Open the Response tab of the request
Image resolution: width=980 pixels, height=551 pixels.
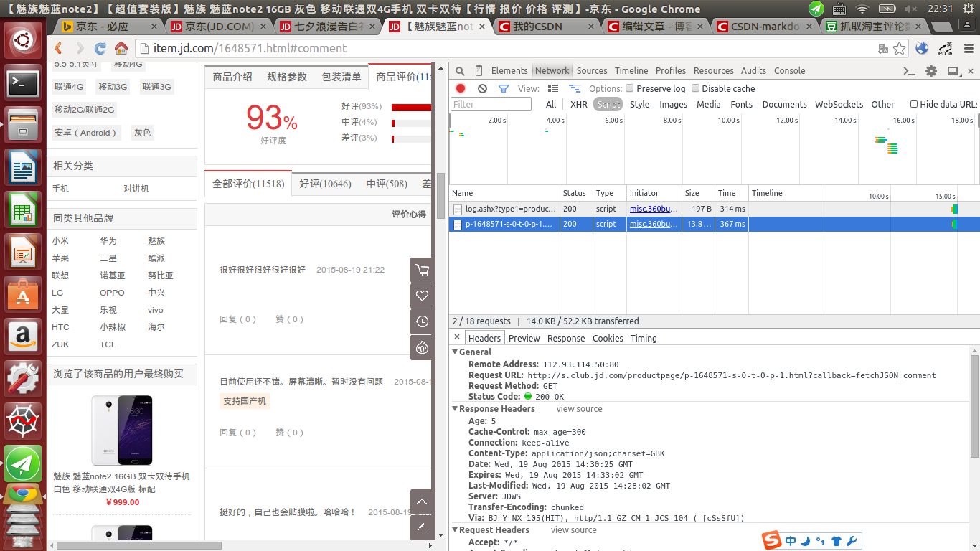[566, 339]
